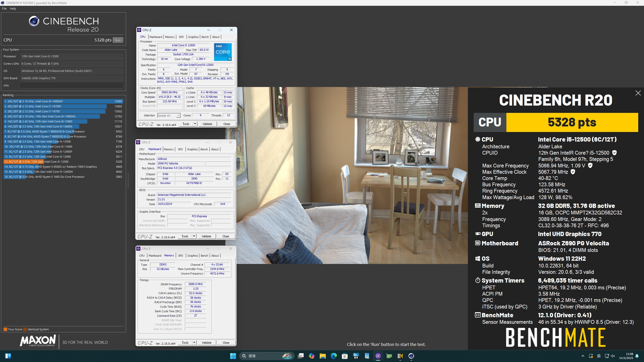Expand Tools dropdown arrow in top CPU-Z window
644x362 pixels.
click(x=195, y=124)
